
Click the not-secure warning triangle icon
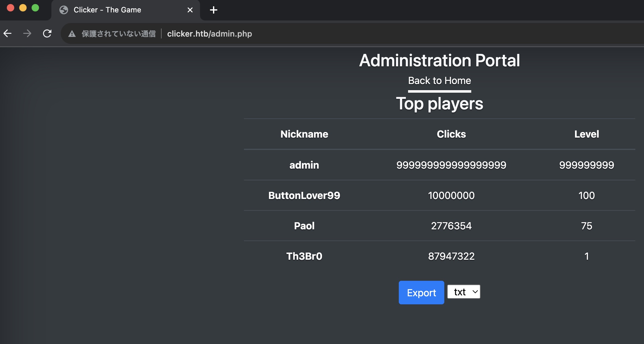coord(72,34)
